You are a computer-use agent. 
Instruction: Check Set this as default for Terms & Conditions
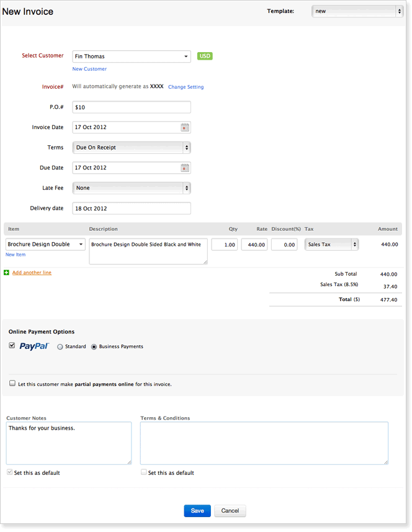(x=144, y=472)
